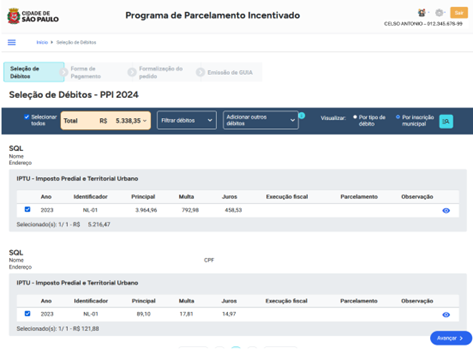Screen dimensions: 473x360
Task: Go to the Forma de Pagamento step
Action: pos(85,72)
